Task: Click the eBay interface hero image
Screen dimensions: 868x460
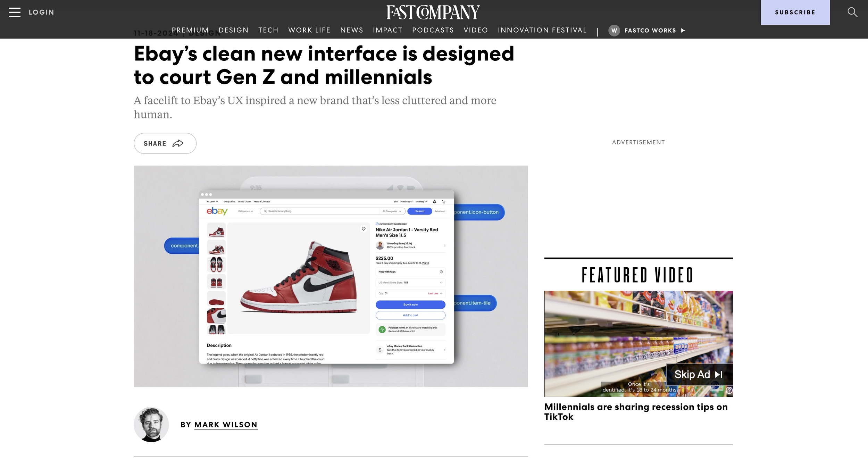Action: coord(331,276)
